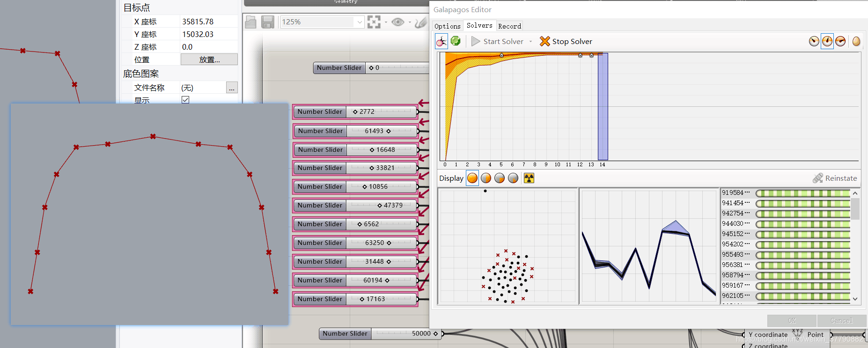This screenshot has width=868, height=348.
Task: Click the Number Slider with value 50000
Action: point(380,333)
